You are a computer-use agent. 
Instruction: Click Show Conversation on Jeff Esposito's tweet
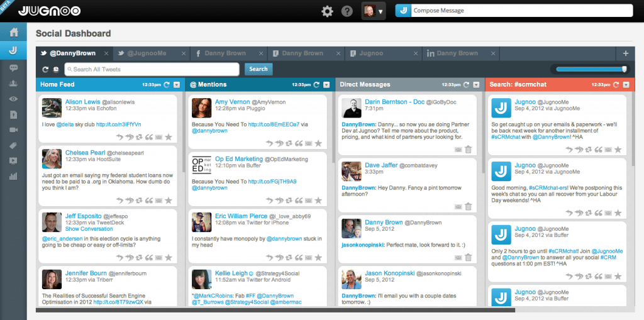(89, 229)
